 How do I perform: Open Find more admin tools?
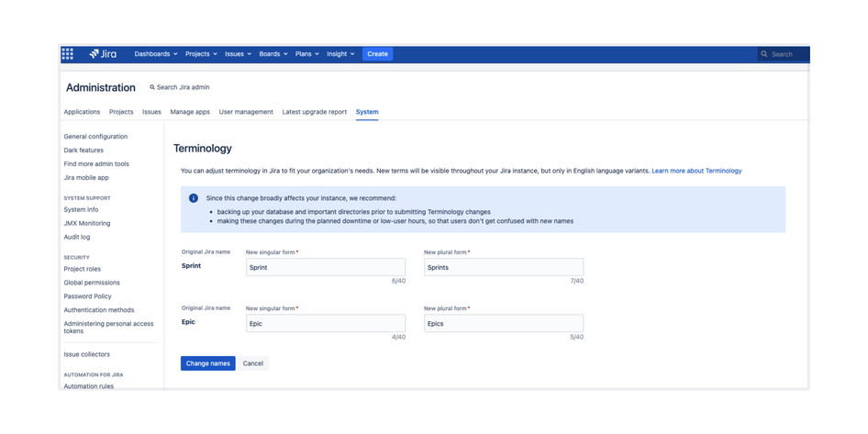point(96,164)
